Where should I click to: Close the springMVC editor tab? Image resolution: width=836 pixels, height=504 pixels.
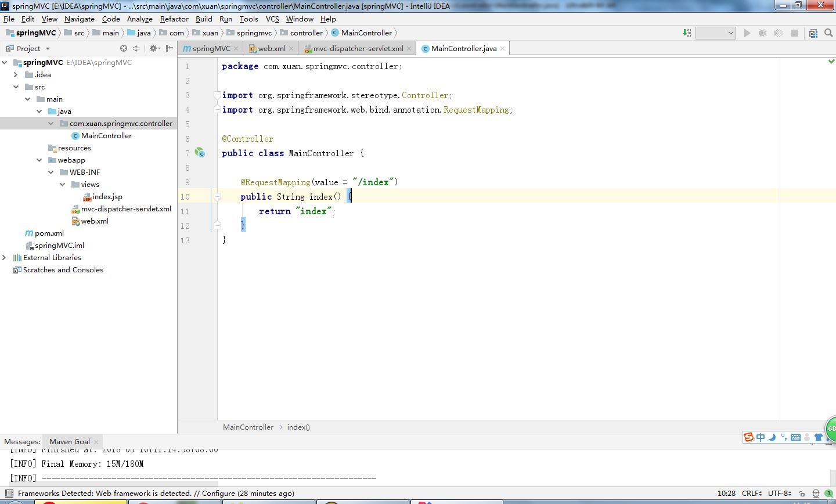pos(236,49)
